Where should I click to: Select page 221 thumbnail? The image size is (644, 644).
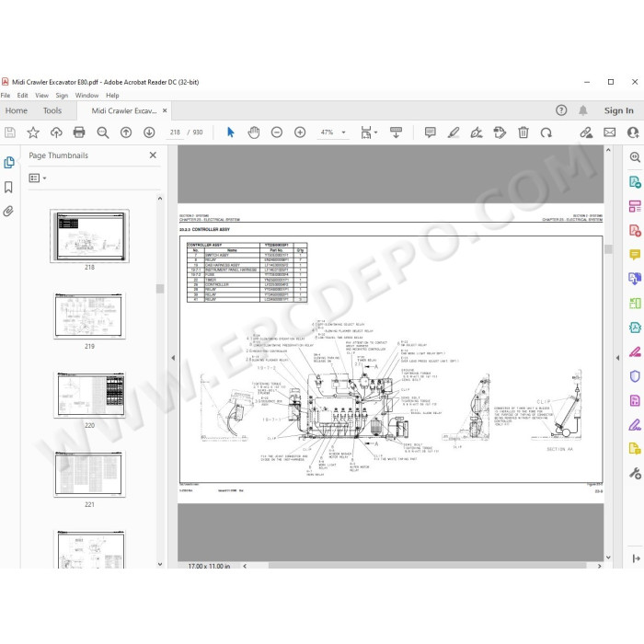89,475
